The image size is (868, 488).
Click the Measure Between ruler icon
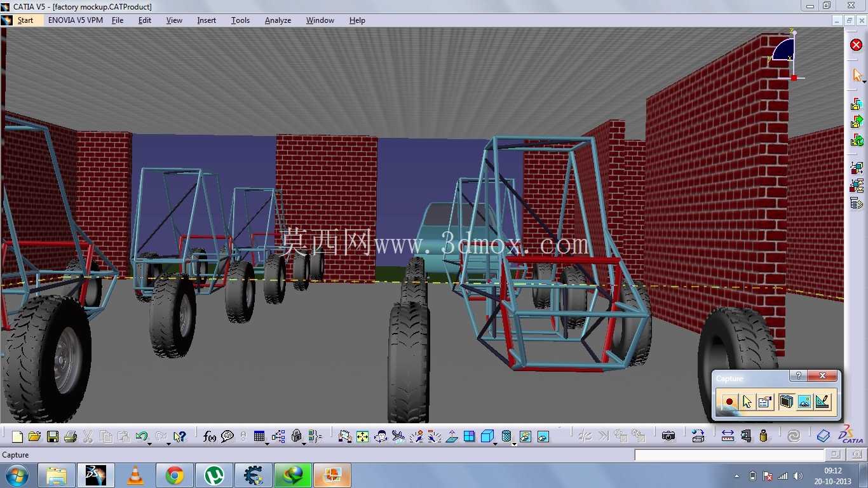[x=728, y=437]
